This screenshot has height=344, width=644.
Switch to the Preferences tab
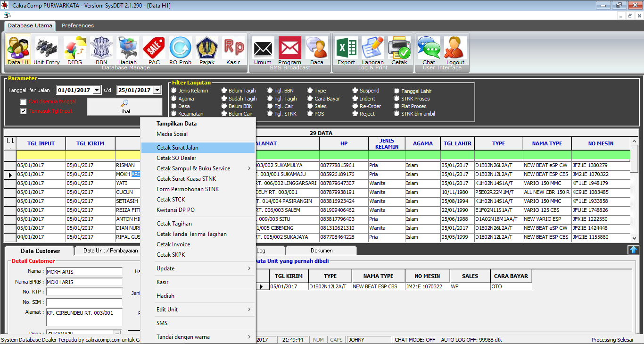tap(78, 25)
